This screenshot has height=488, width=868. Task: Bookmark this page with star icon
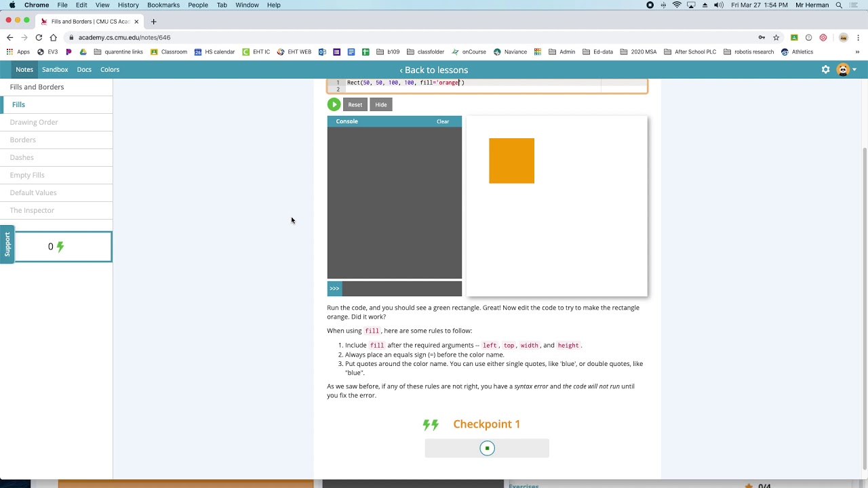776,37
